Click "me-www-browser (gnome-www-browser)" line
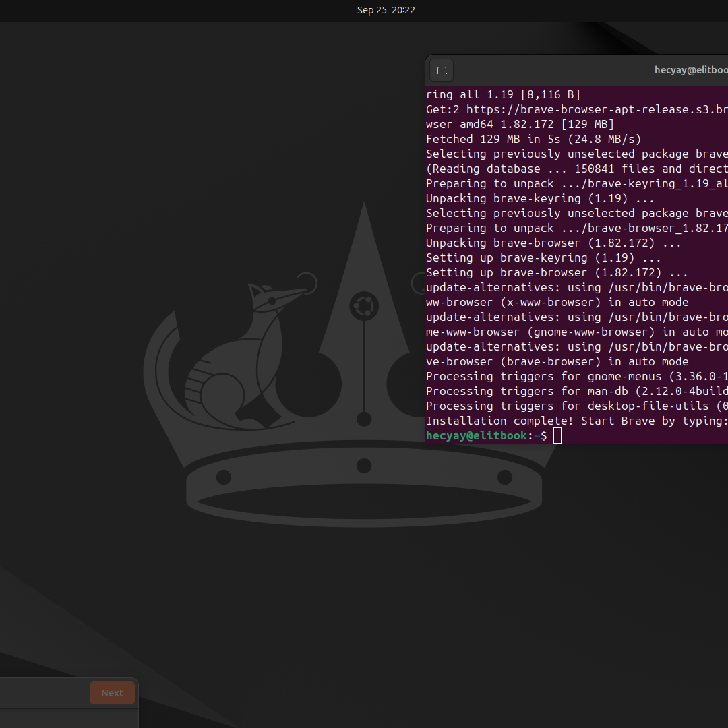The height and width of the screenshot is (728, 728). pyautogui.click(x=576, y=332)
